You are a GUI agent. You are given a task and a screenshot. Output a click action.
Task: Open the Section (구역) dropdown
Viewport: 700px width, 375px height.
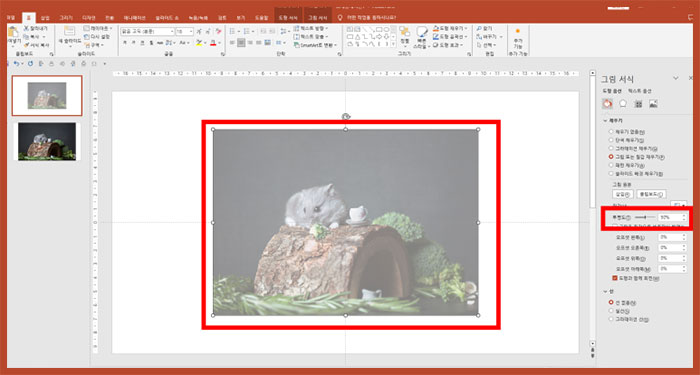click(x=95, y=45)
